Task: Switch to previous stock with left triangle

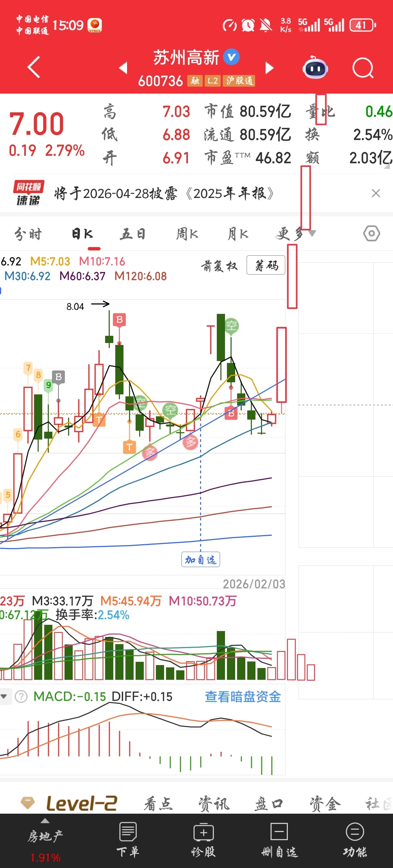Action: tap(123, 68)
